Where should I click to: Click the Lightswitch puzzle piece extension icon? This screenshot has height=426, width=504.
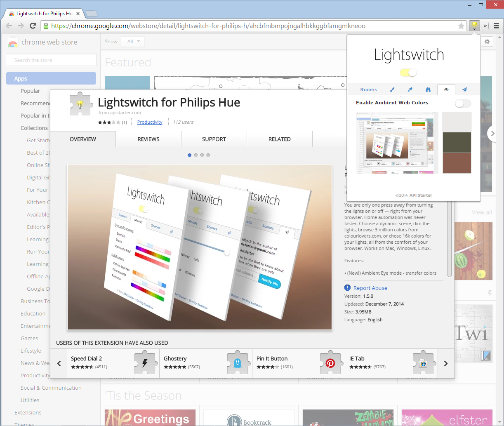[80, 104]
